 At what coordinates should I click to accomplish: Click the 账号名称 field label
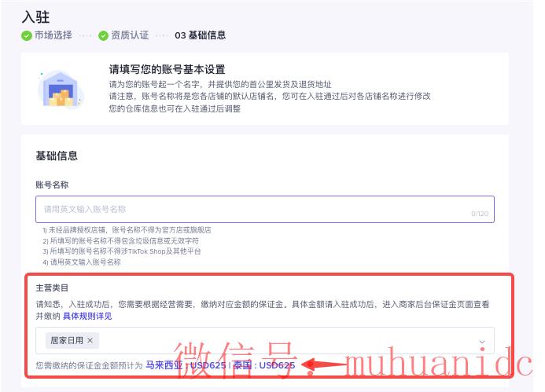(52, 185)
